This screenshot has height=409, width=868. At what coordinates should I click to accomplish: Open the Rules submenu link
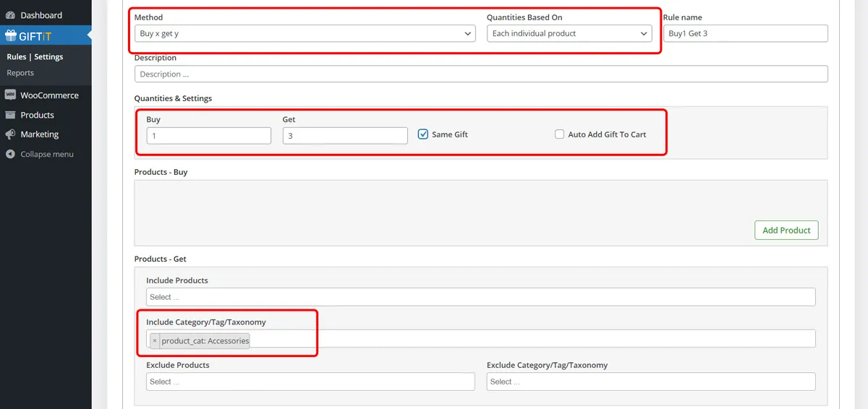(x=16, y=56)
